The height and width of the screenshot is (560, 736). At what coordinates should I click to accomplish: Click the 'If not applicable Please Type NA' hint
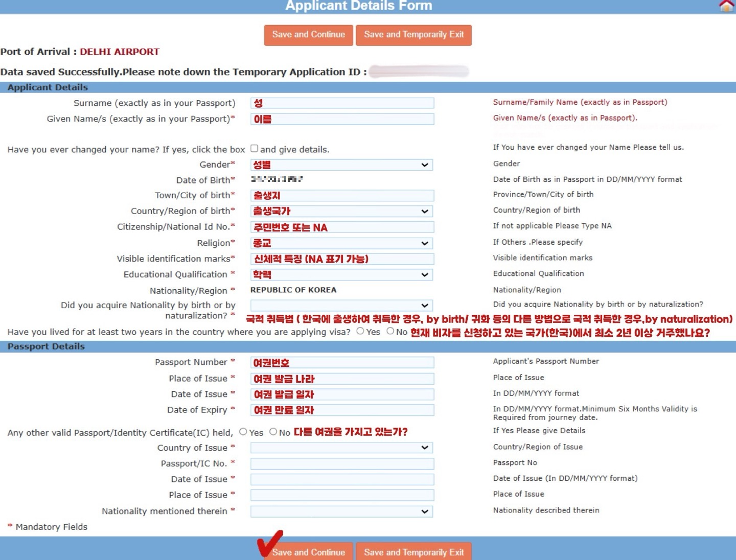click(552, 226)
